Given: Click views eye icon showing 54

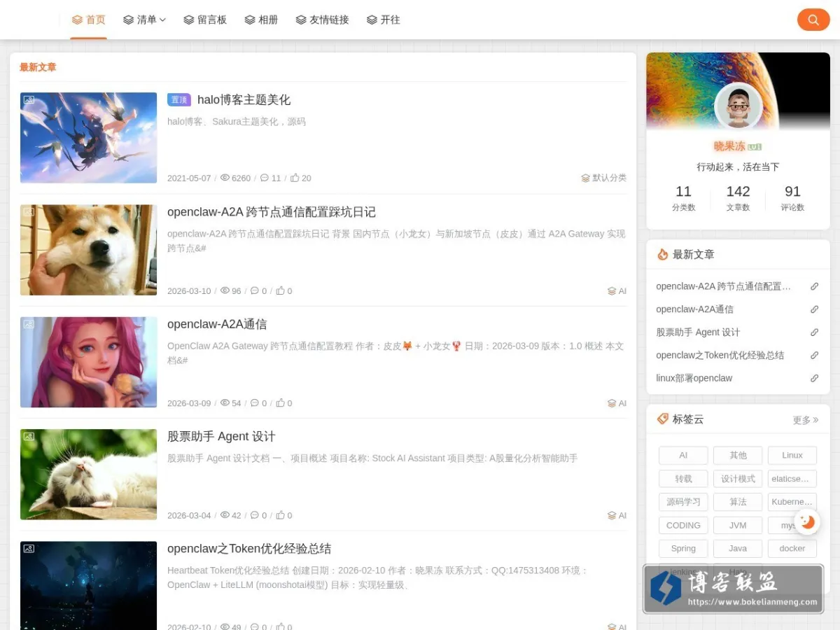Looking at the screenshot, I should [225, 402].
